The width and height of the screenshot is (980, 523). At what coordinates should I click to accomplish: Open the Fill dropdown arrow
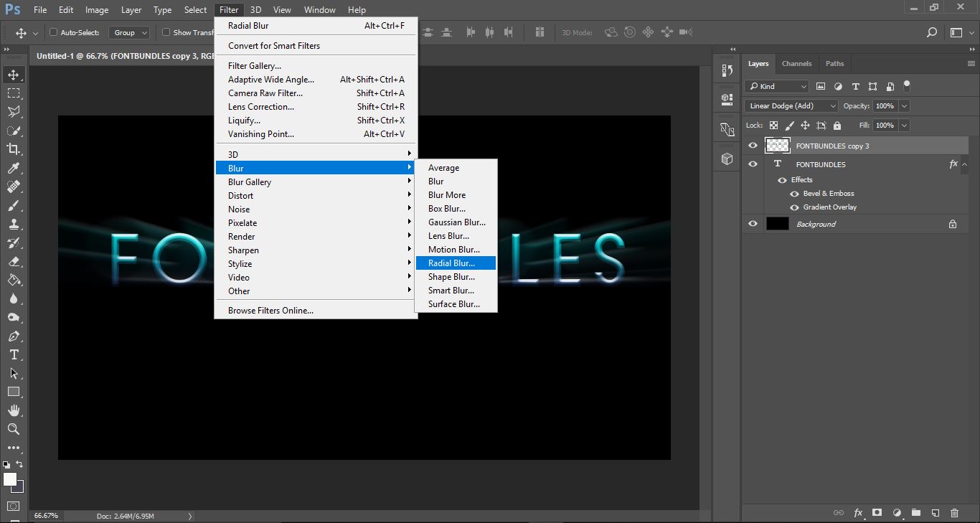[x=904, y=125]
